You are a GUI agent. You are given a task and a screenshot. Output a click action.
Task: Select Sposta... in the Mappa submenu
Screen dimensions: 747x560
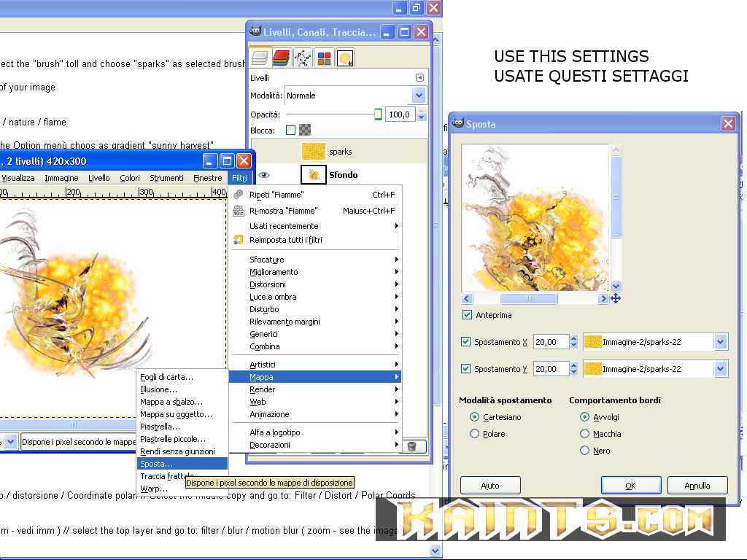pos(182,464)
